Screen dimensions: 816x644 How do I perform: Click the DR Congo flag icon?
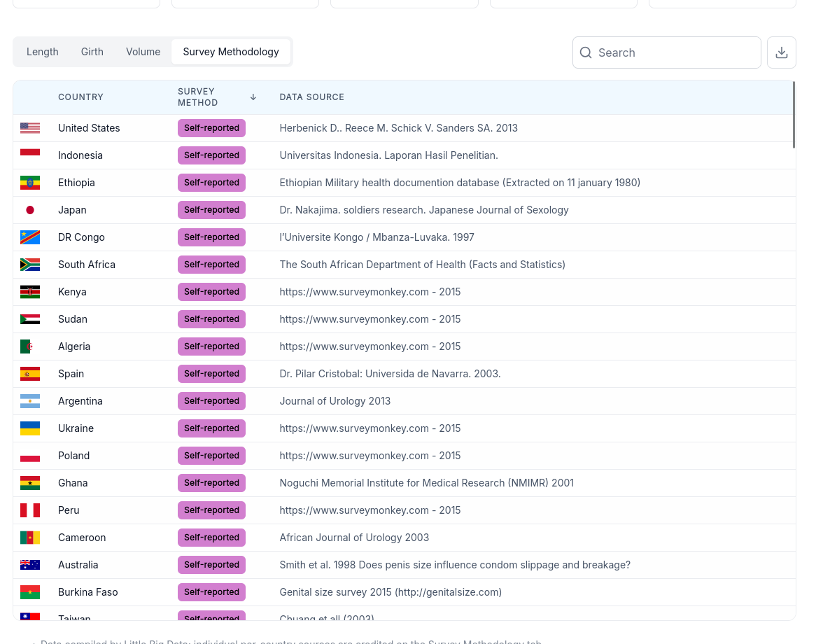[30, 237]
